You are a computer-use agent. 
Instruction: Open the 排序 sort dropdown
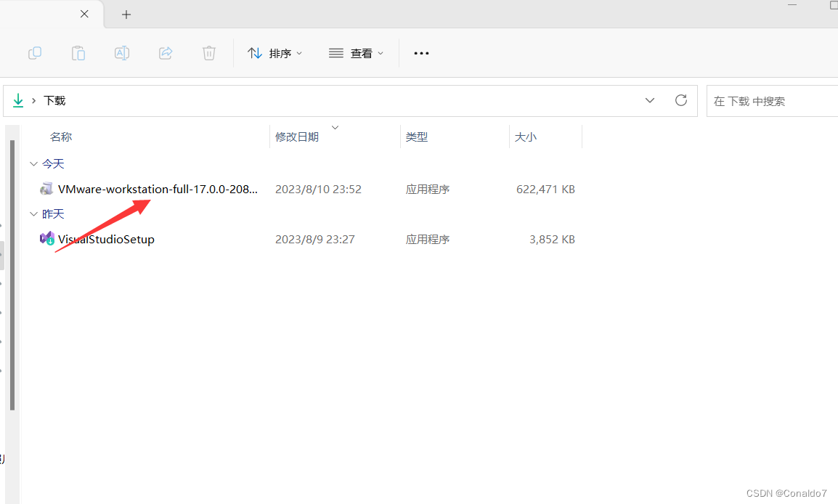coord(274,54)
